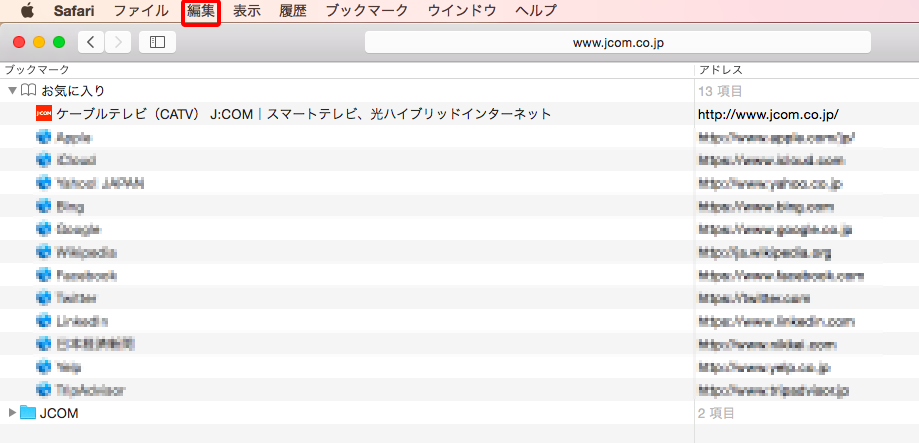919x443 pixels.
Task: Click the 13 項目 count text
Action: point(720,91)
